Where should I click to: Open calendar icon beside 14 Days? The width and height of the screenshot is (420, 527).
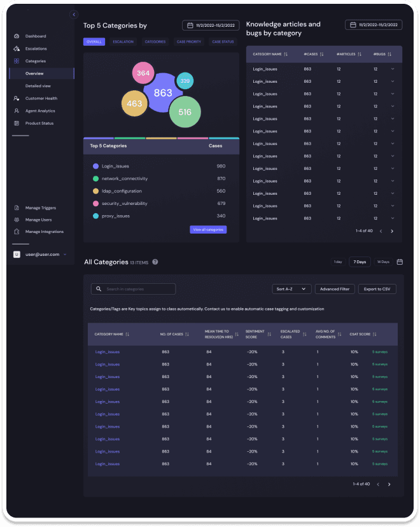coord(400,262)
